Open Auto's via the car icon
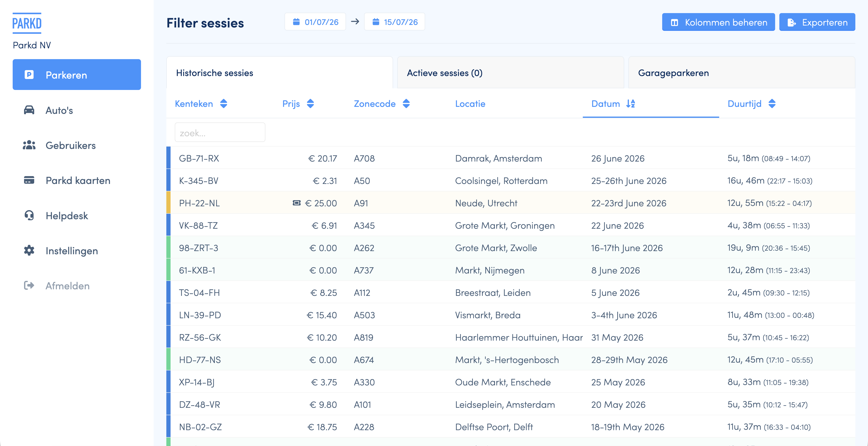This screenshot has height=446, width=868. pyautogui.click(x=29, y=110)
